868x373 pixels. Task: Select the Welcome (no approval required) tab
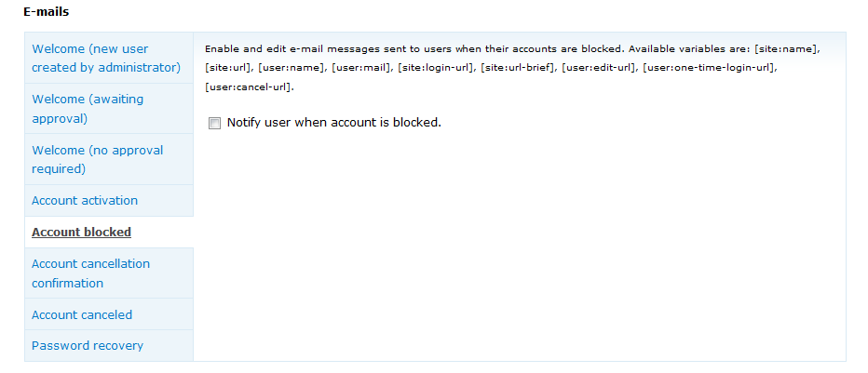tap(97, 159)
